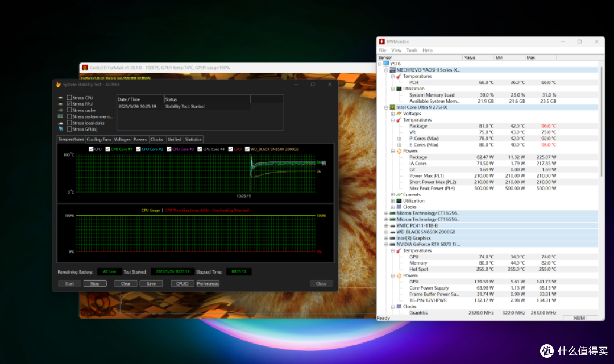Click the YS16 computer icon in HWMonitor

(x=386, y=64)
